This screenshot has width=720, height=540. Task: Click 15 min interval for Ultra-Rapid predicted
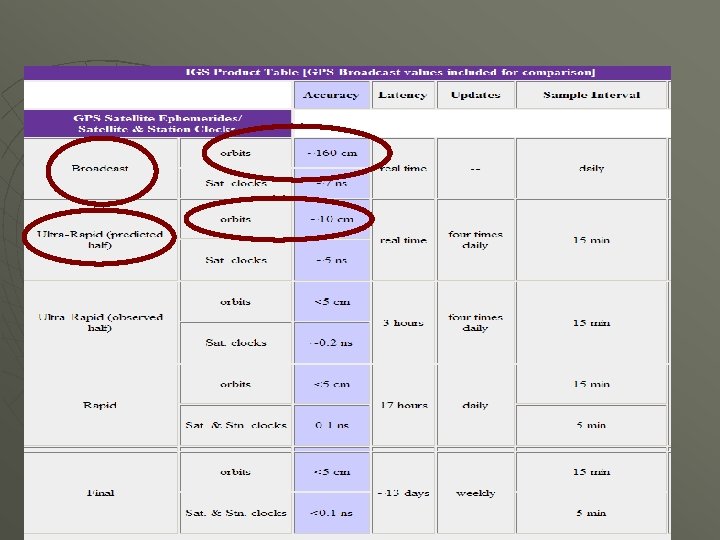[x=591, y=240]
